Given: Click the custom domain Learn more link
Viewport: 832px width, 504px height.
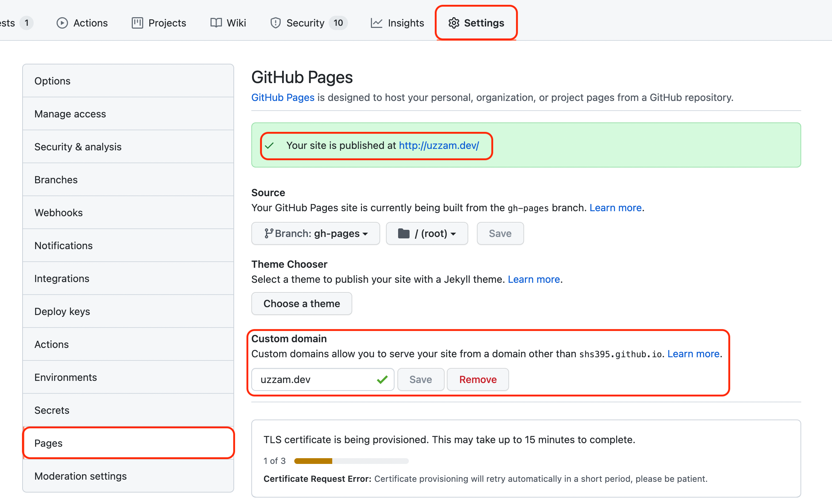Looking at the screenshot, I should pyautogui.click(x=693, y=354).
